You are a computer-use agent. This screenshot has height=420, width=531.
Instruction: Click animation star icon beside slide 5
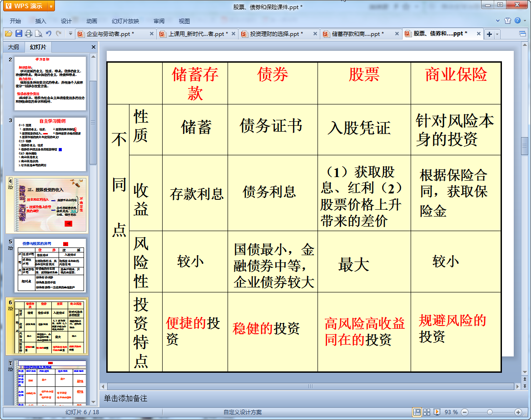[10, 248]
